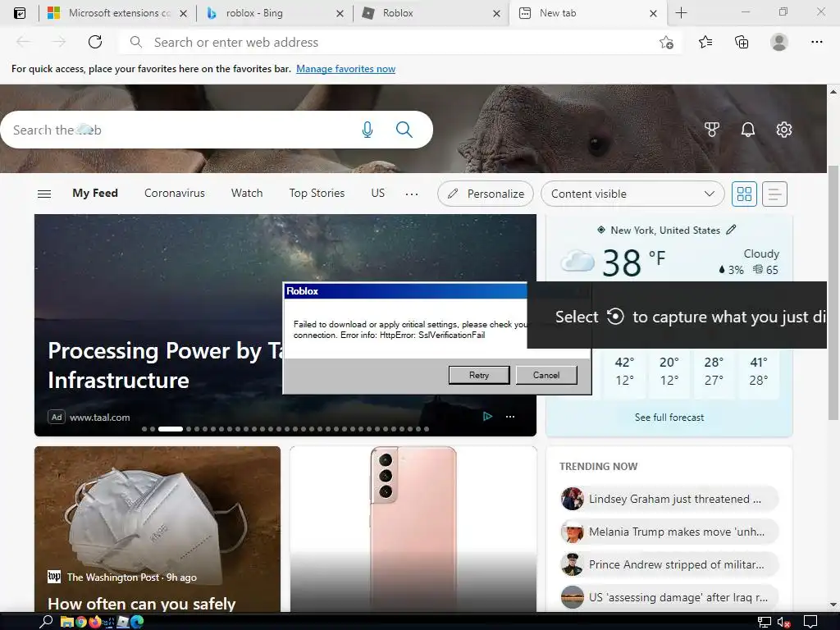Viewport: 840px width, 630px height.
Task: Click Cancel in the Roblox dialog
Action: click(x=546, y=375)
